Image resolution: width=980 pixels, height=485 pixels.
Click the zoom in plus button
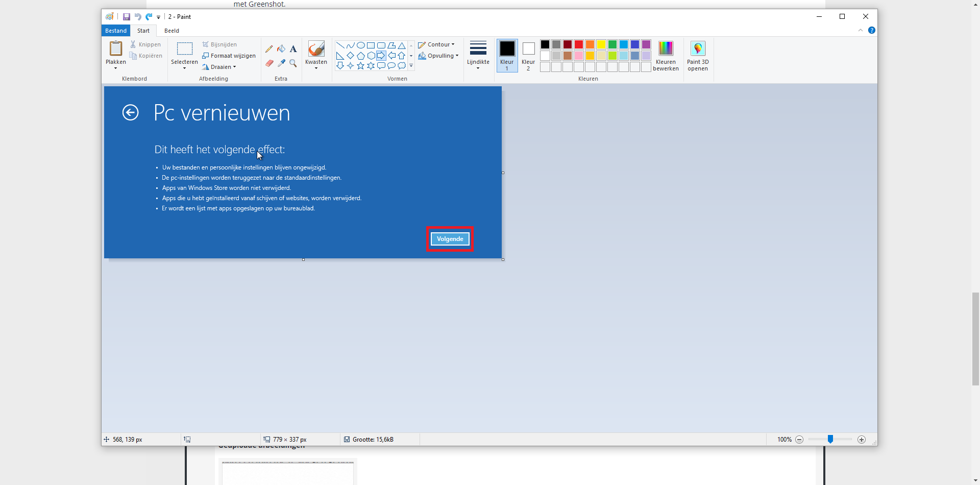coord(862,440)
